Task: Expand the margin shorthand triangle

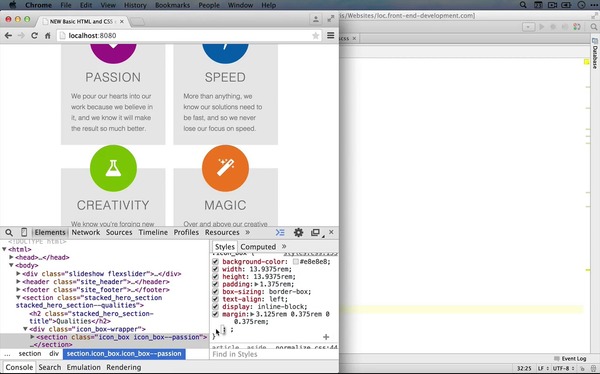Action: (x=252, y=314)
